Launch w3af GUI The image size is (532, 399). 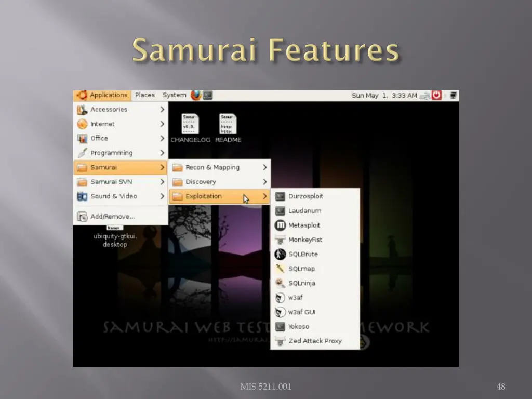[315, 312]
